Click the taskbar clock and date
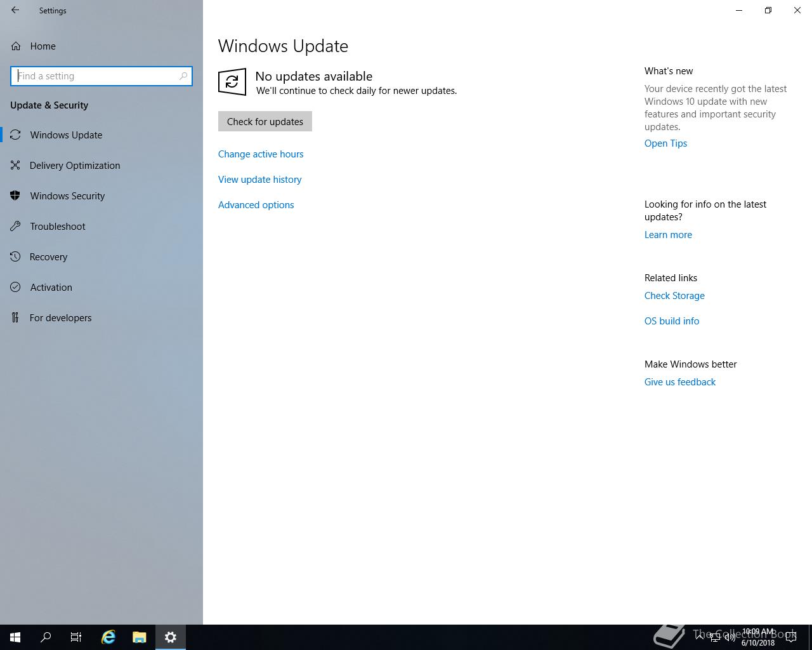This screenshot has width=812, height=650. click(x=758, y=637)
